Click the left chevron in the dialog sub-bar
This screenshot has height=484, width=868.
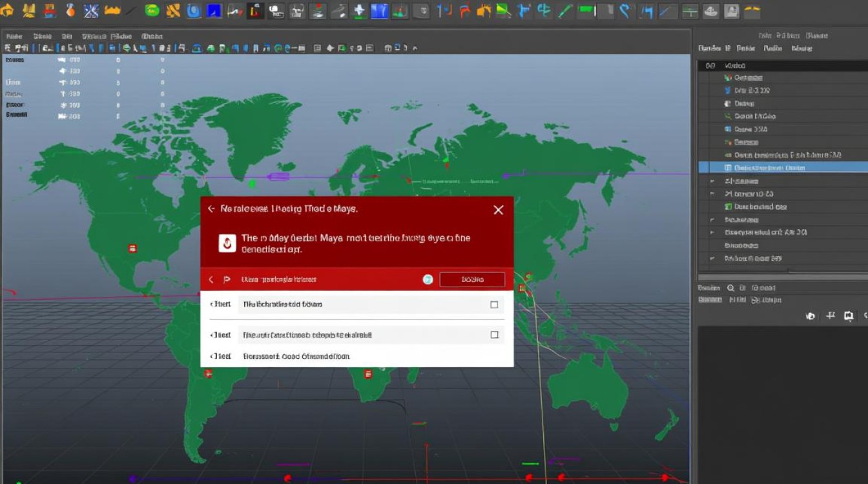(x=211, y=279)
